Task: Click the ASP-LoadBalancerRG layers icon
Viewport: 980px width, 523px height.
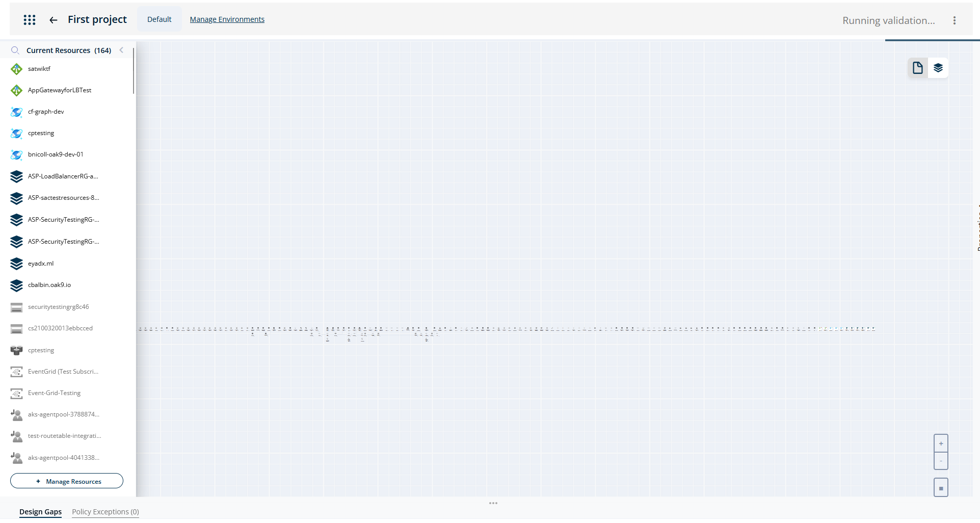Action: tap(17, 176)
